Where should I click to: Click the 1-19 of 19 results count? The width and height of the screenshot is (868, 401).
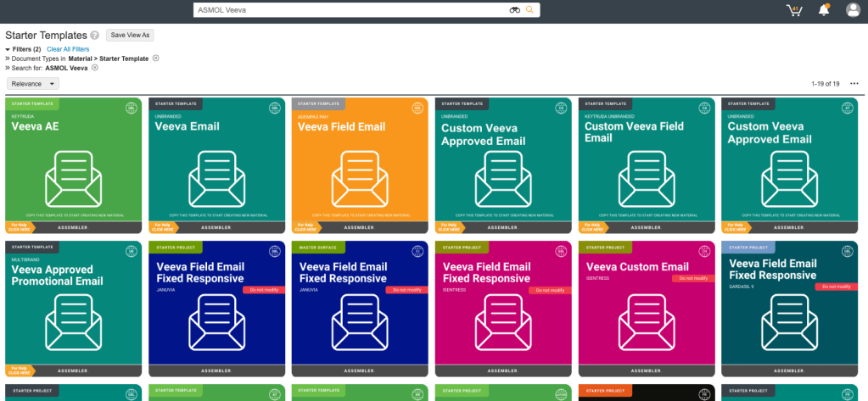point(826,84)
